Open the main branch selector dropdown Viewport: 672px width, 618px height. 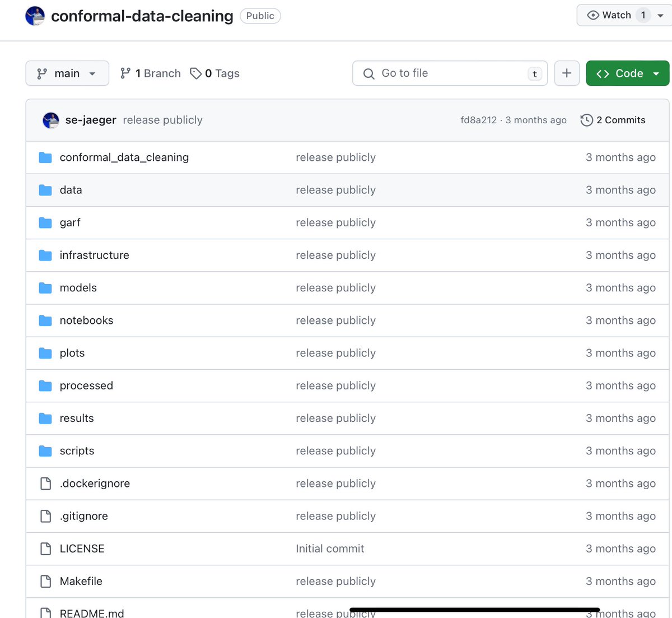[67, 73]
